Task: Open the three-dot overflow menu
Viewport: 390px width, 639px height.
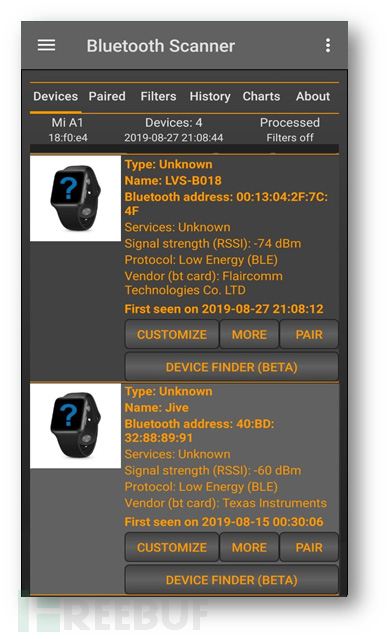Action: coord(328,45)
